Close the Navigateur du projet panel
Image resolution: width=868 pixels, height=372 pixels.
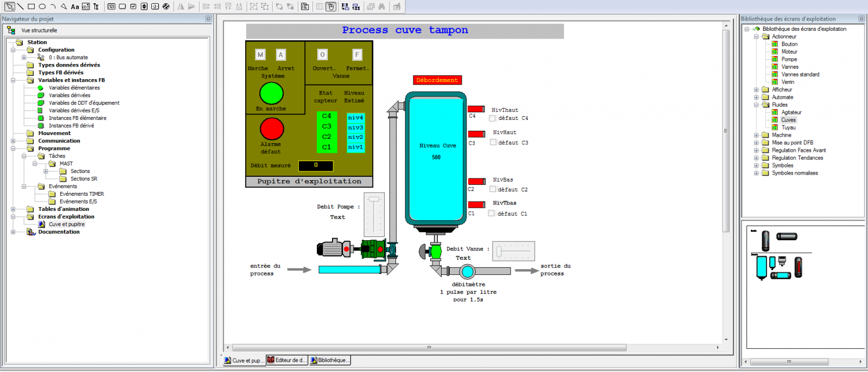208,19
